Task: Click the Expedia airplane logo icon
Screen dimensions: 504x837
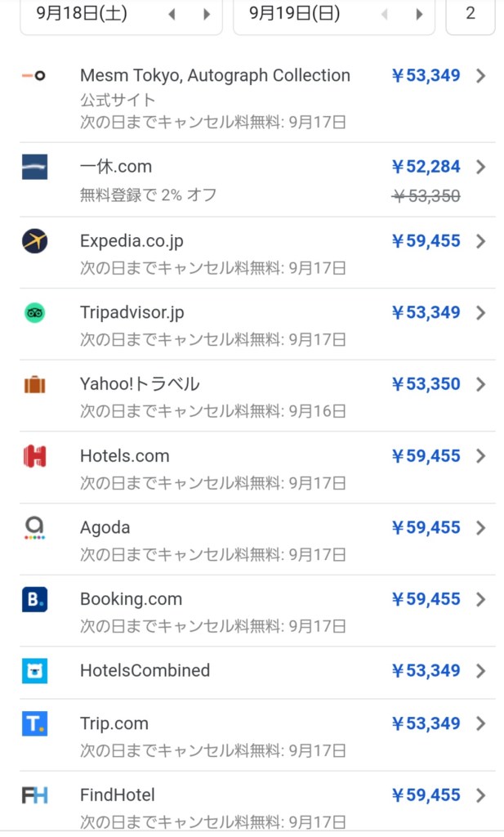Action: point(34,241)
